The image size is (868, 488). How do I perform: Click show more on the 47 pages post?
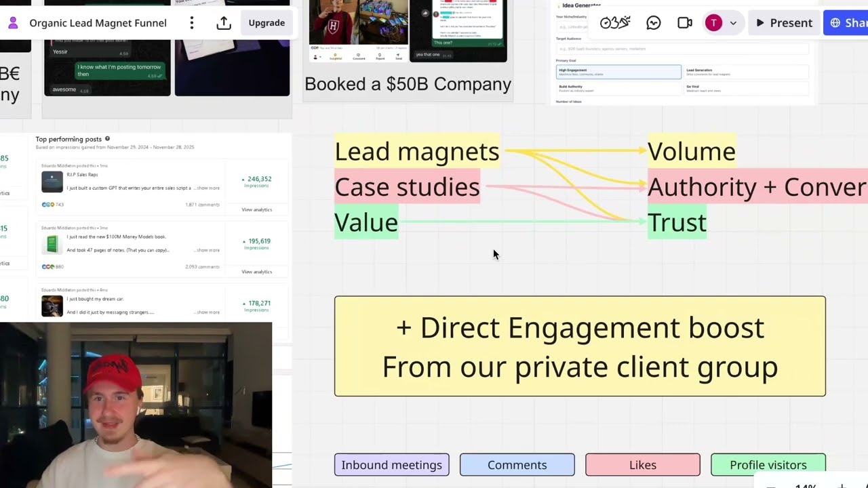[x=208, y=250]
